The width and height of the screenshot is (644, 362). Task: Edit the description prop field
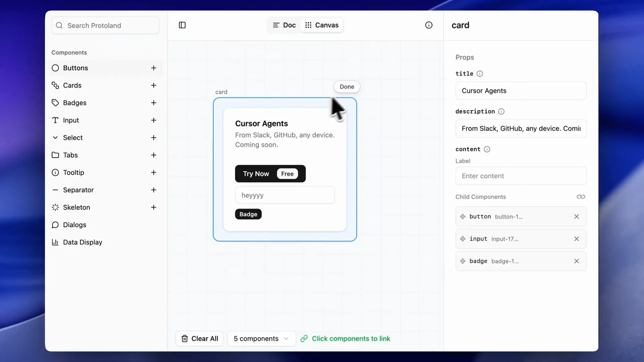pos(521,129)
